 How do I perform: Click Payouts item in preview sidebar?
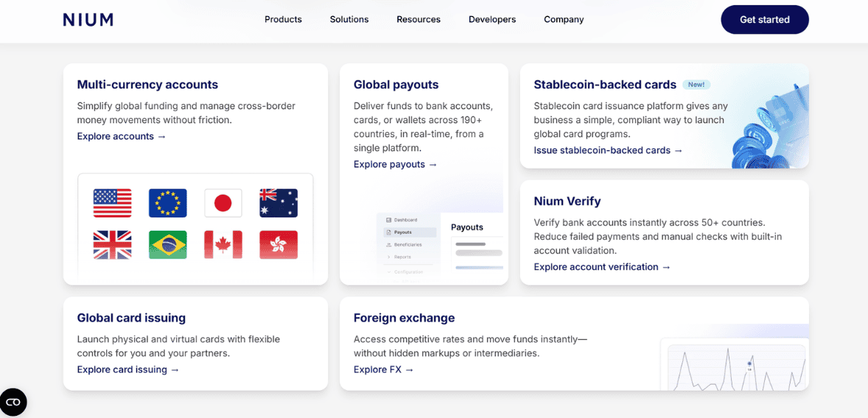coord(410,232)
